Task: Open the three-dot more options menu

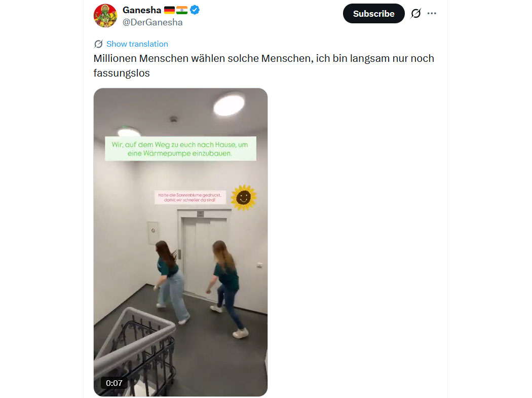Action: [x=432, y=14]
